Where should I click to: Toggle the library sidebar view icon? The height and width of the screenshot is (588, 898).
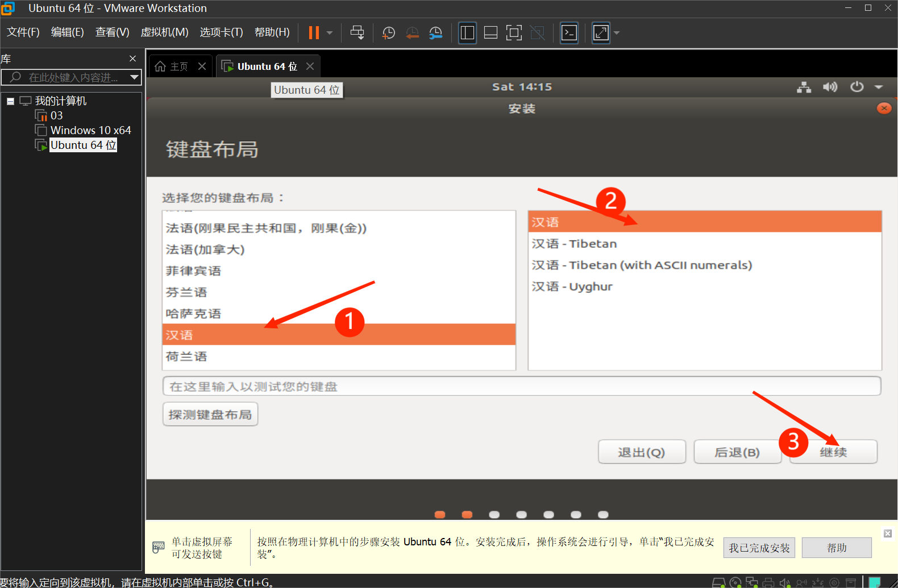[x=467, y=33]
